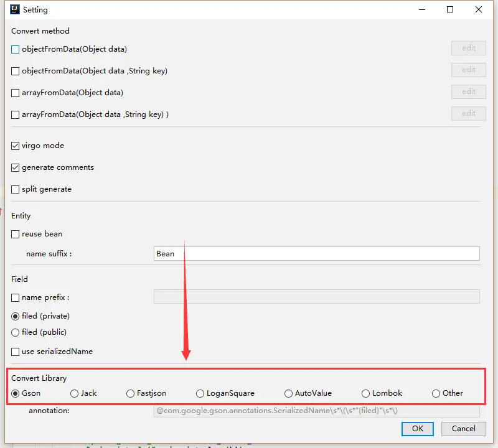Click the annotation: label
This screenshot has height=448, width=498.
pos(49,411)
